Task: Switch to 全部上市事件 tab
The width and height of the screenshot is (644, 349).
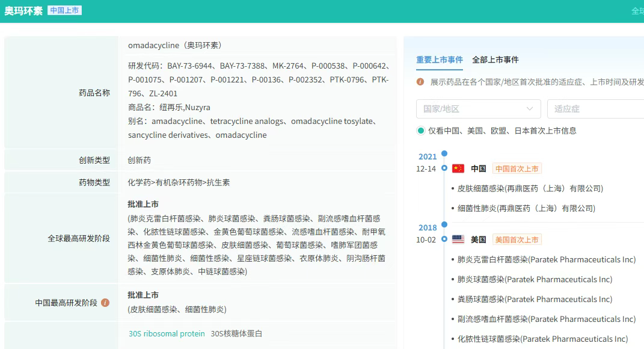Action: click(x=495, y=60)
